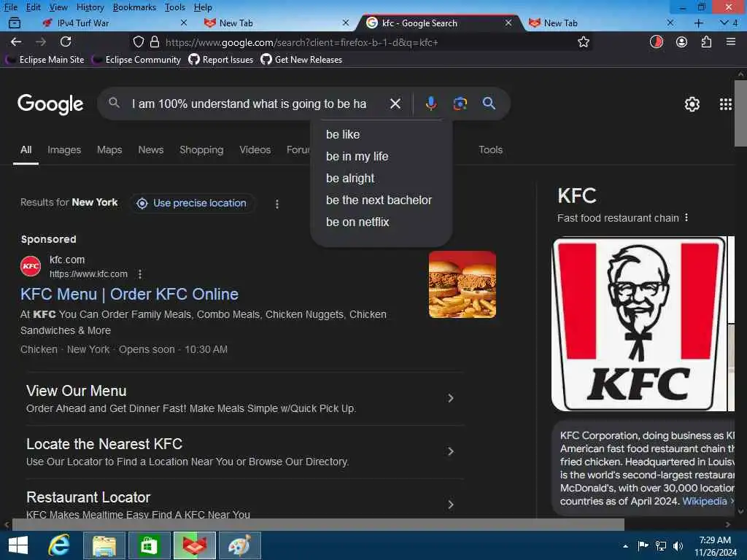Viewport: 747px width, 560px height.
Task: Open Google search Tools filter
Action: click(490, 149)
